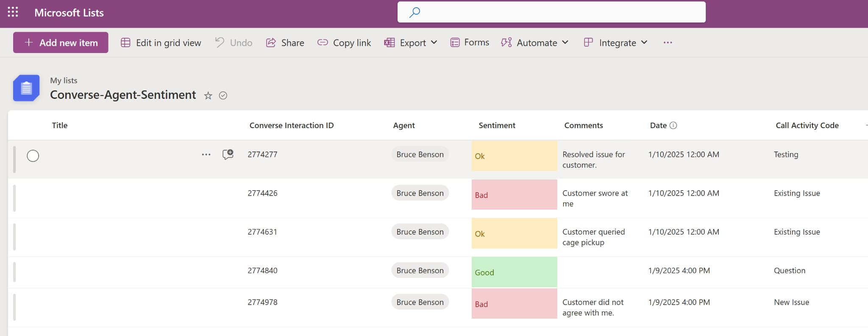868x336 pixels.
Task: Click the search magnifier icon
Action: click(415, 12)
